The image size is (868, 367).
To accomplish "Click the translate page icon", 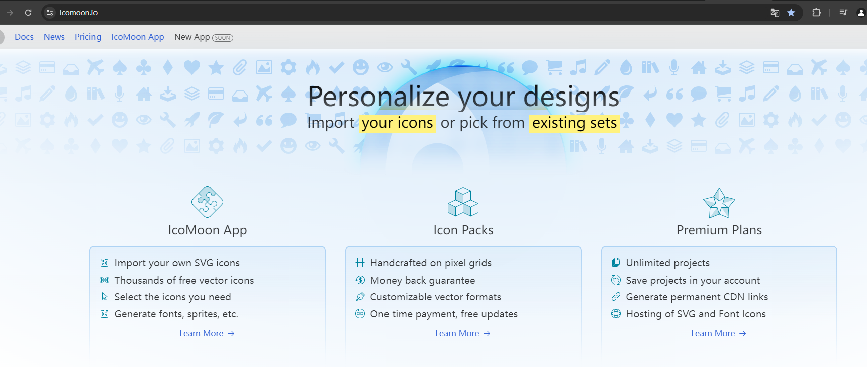I will point(775,13).
